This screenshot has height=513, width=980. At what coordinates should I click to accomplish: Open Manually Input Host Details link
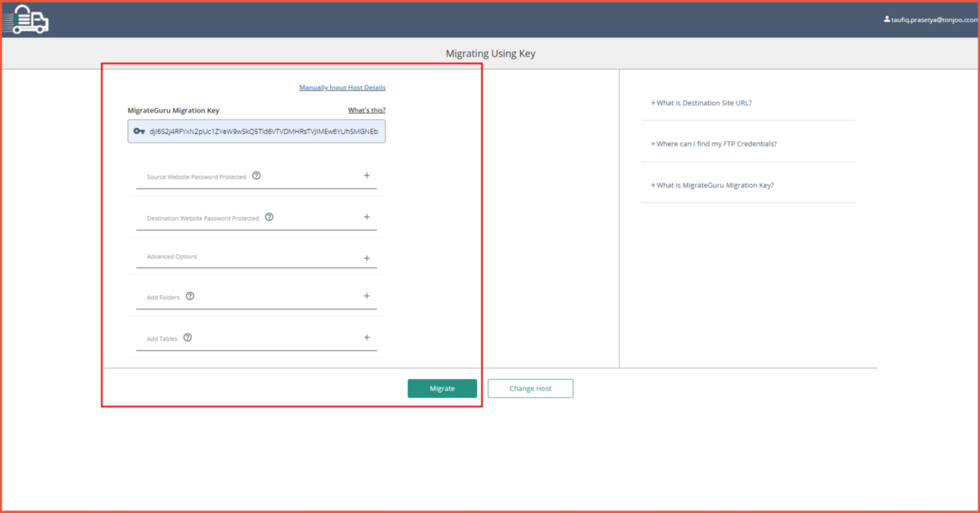click(x=342, y=87)
